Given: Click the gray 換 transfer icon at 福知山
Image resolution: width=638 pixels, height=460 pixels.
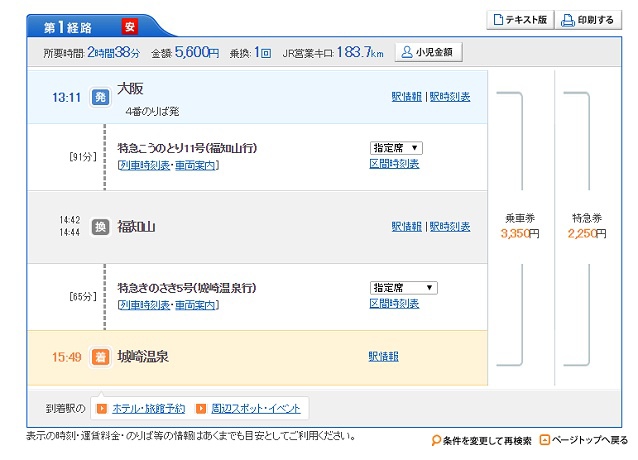Looking at the screenshot, I should pyautogui.click(x=101, y=227).
